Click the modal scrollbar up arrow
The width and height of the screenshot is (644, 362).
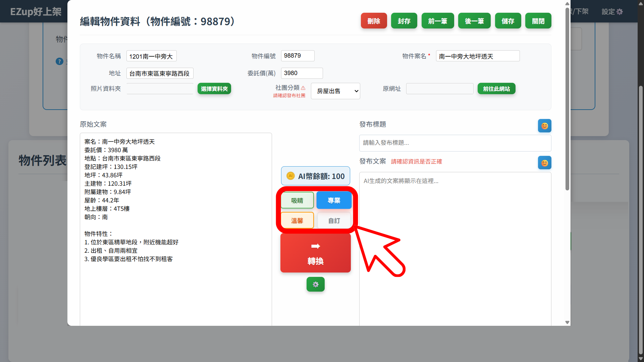(x=567, y=4)
